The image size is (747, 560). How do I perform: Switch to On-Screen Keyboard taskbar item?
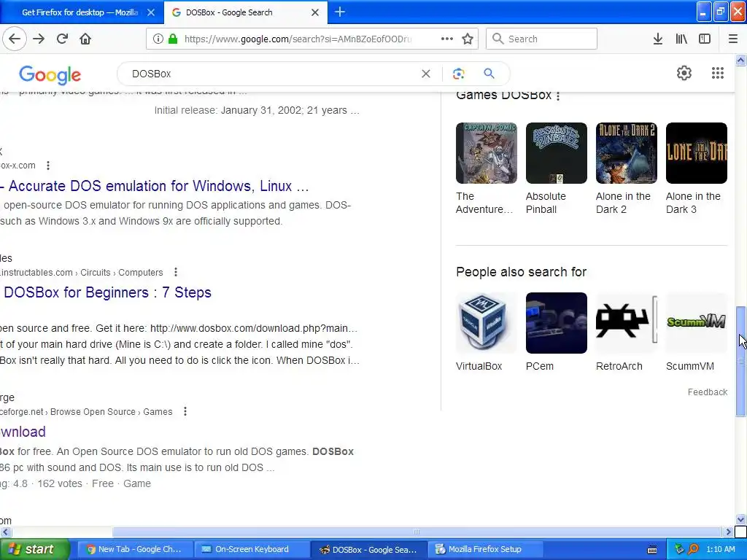coord(252,550)
